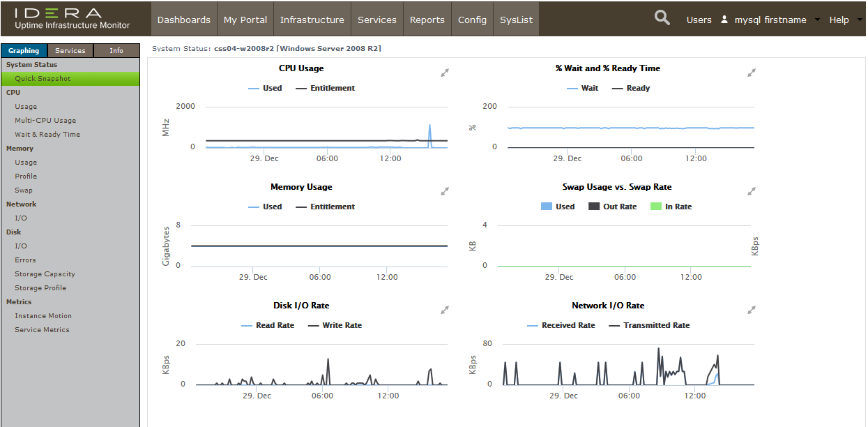Click the IDERA Uptime Infrastructure Monitor logo
This screenshot has width=868, height=427.
click(x=72, y=19)
